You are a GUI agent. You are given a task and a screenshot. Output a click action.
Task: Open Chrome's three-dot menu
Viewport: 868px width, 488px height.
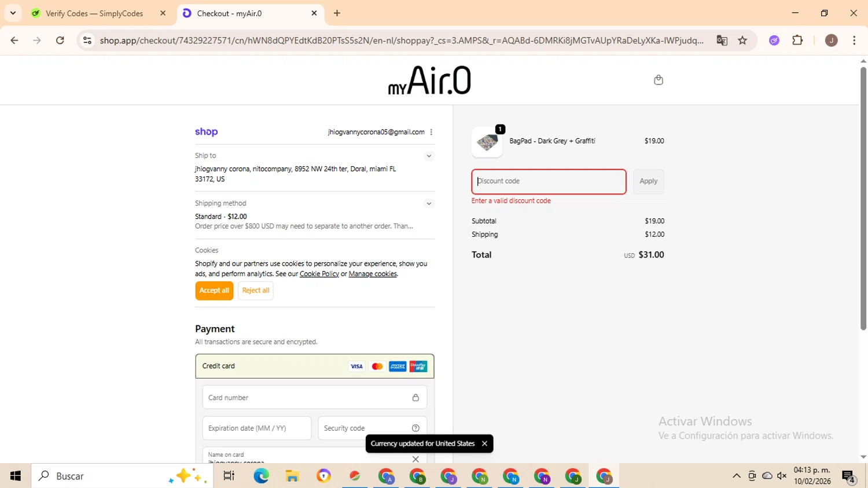(854, 41)
